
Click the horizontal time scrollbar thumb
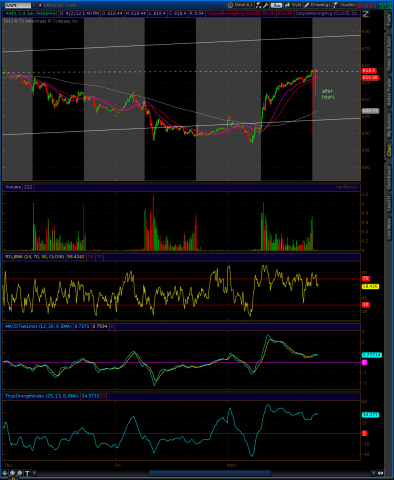[x=210, y=473]
